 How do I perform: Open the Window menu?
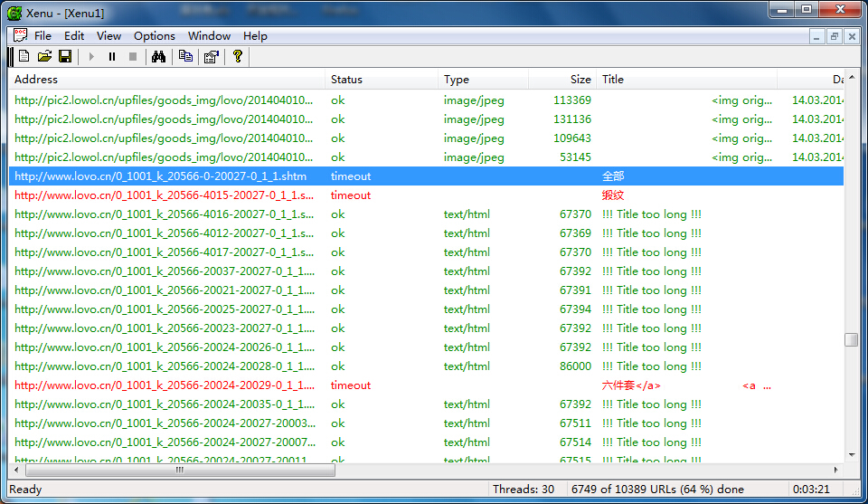click(209, 36)
